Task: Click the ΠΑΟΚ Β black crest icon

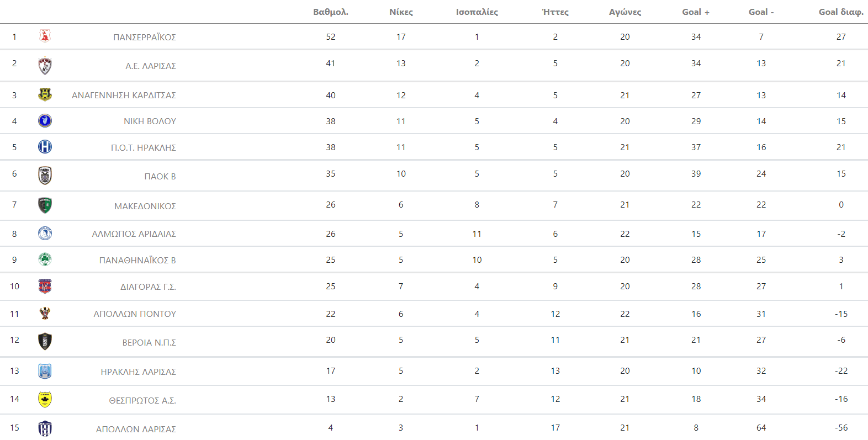Action: [45, 176]
